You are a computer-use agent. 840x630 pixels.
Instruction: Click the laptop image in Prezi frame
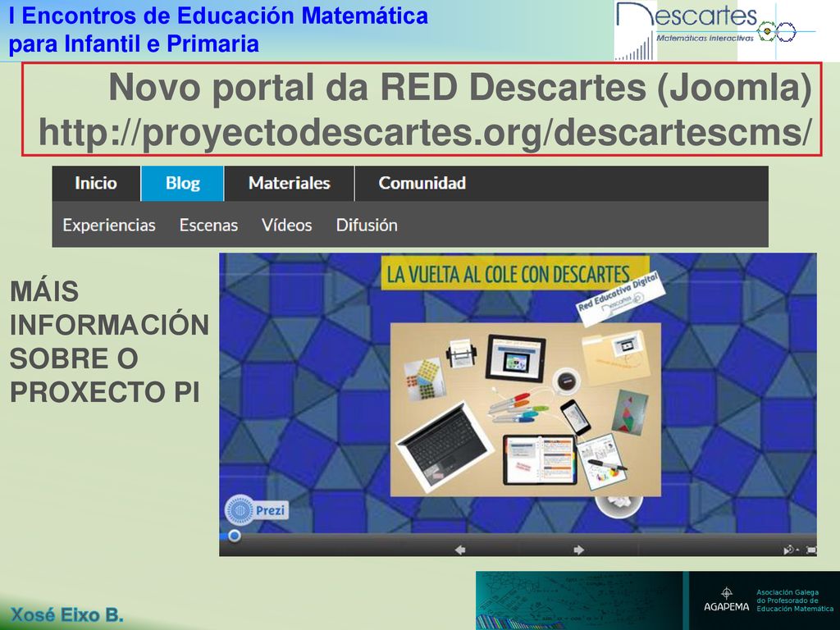pyautogui.click(x=444, y=447)
